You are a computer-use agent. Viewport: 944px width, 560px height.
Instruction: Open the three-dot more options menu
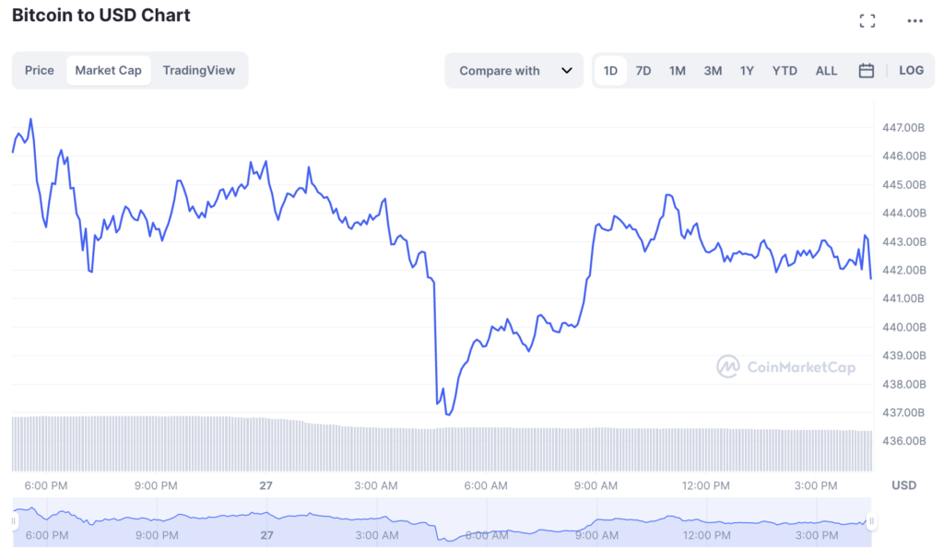(x=914, y=21)
